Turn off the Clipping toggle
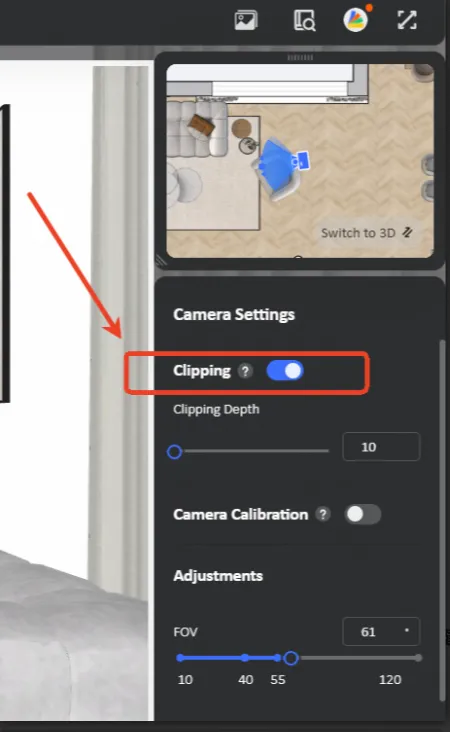 point(285,371)
